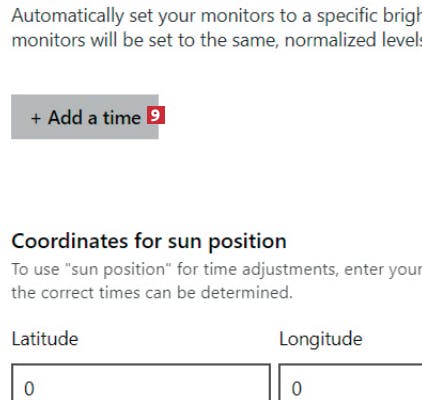Click the 0 value inside Longitude box
Viewport: 422px width, 400px height.
(297, 388)
